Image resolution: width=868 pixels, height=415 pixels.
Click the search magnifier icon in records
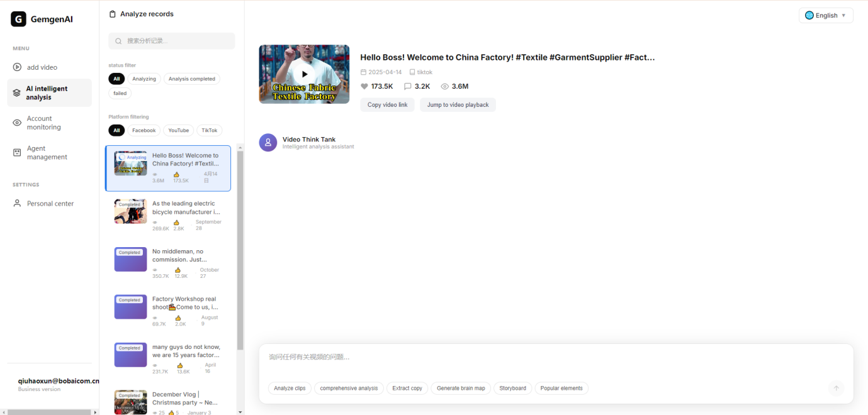[x=118, y=41]
